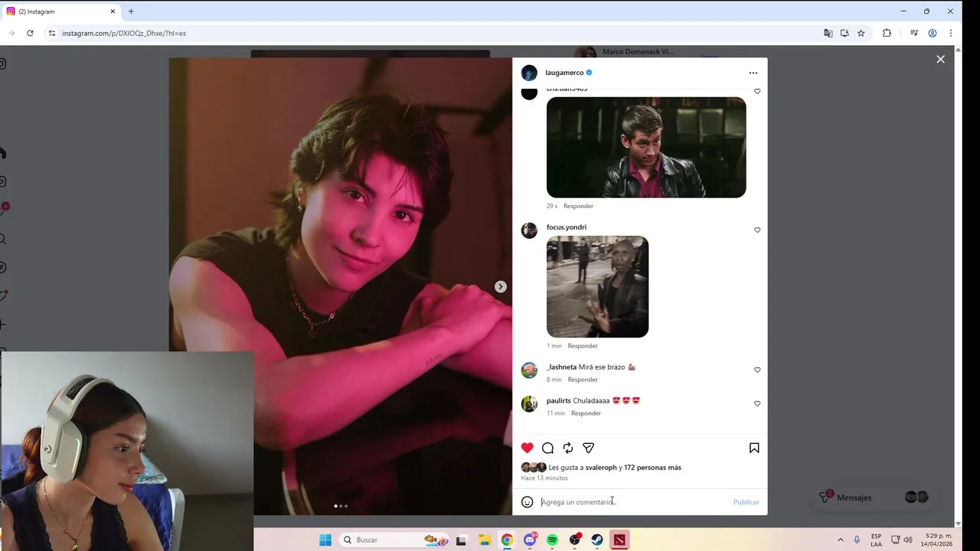Viewport: 980px width, 551px height.
Task: Click the OBS-style recorder taskbar icon
Action: click(575, 540)
